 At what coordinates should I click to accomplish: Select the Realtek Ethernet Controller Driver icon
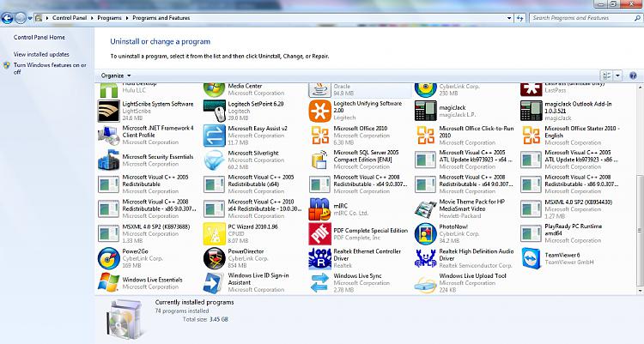pos(319,258)
